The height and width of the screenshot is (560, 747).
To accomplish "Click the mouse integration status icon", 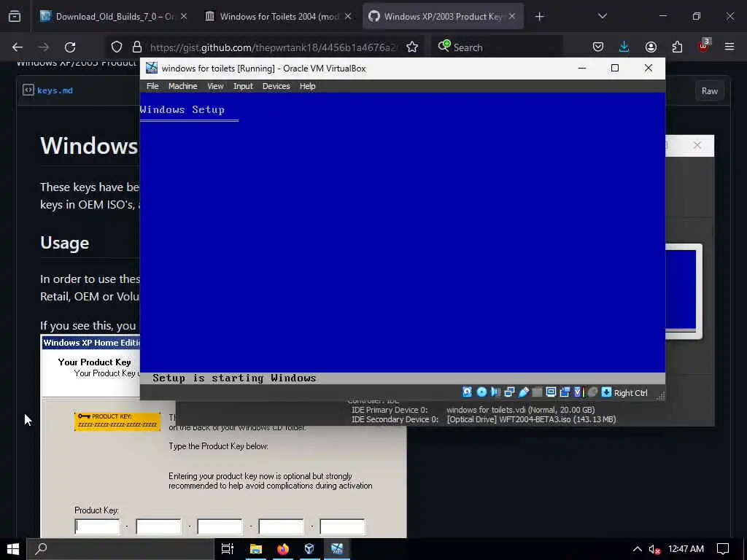I will [x=592, y=392].
